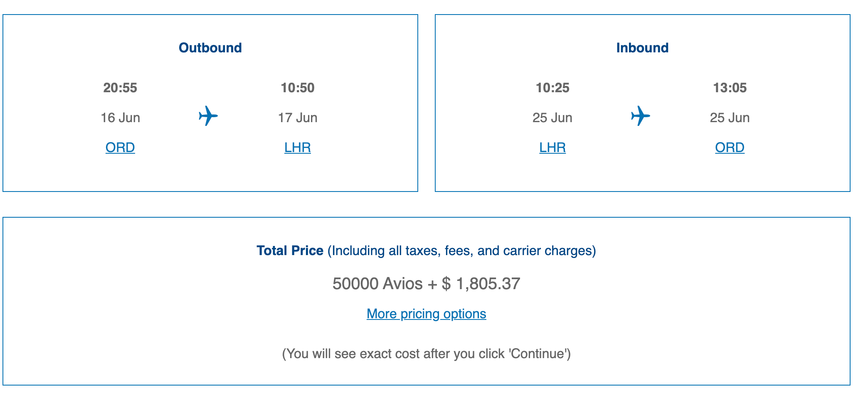Open the outbound LHR arrival airport link

click(298, 147)
